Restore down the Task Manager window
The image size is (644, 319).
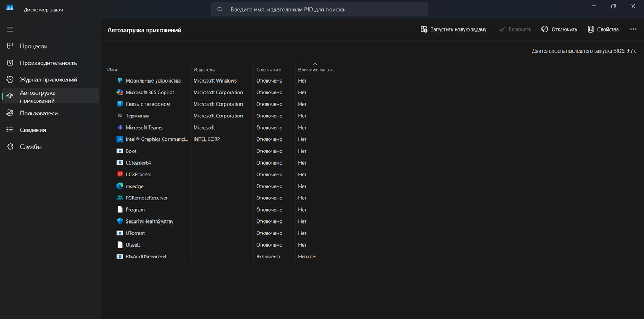pyautogui.click(x=613, y=6)
